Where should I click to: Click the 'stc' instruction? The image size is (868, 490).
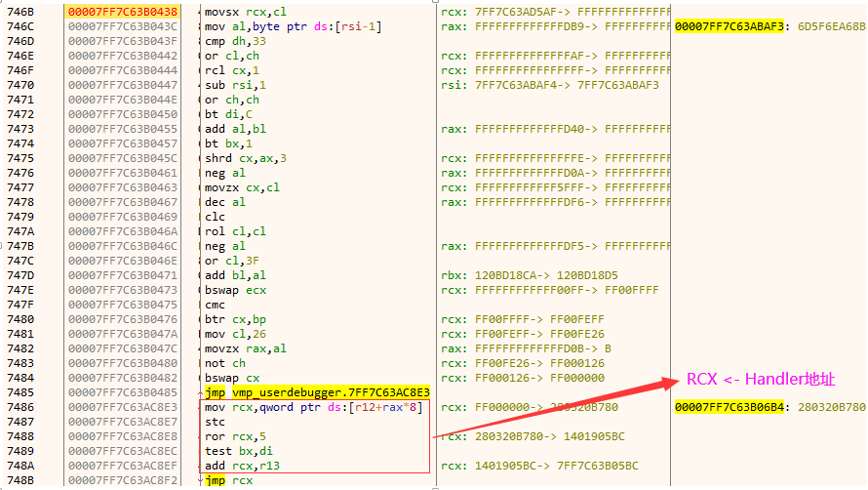[215, 422]
